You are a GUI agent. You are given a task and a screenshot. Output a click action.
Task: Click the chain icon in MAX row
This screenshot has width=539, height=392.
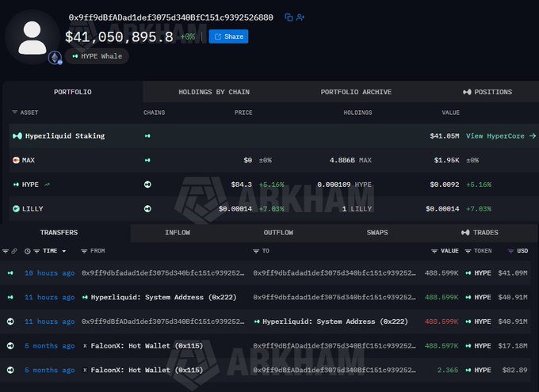[x=147, y=160]
